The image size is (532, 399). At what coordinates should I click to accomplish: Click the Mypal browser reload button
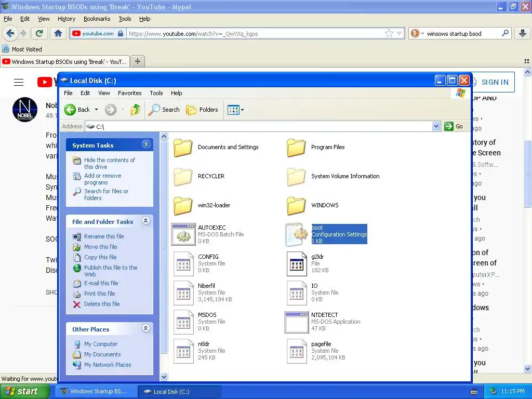[39, 33]
